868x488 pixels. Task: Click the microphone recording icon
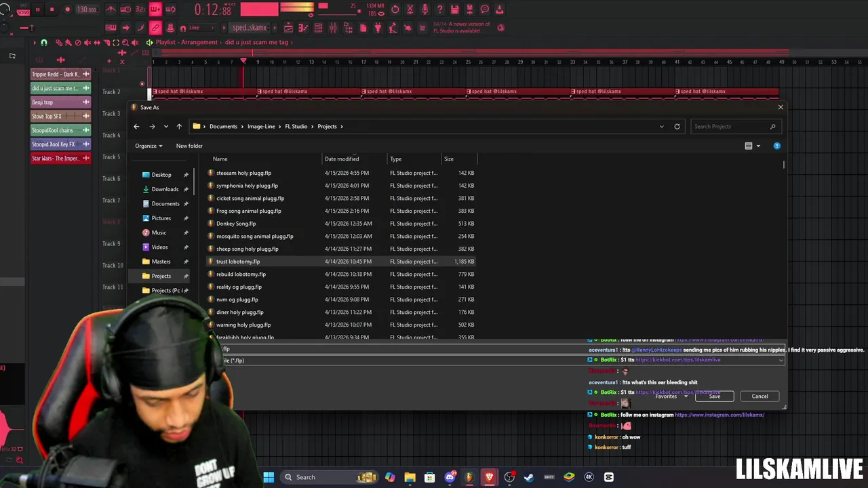point(425,9)
